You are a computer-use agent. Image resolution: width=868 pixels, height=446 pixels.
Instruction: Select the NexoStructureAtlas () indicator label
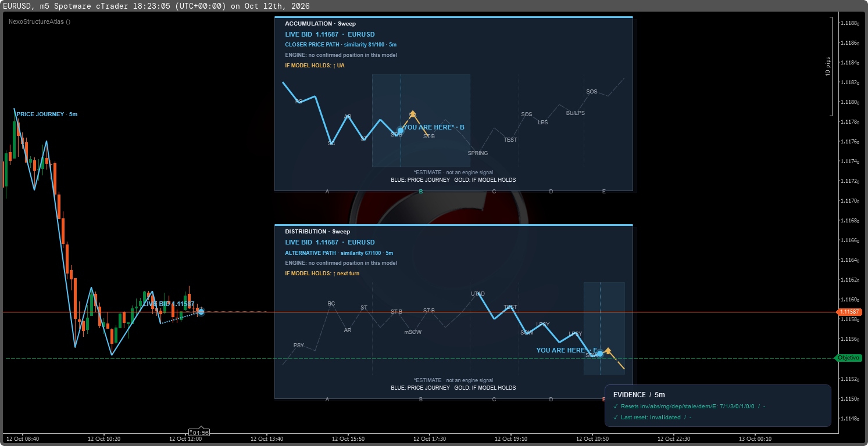(x=40, y=21)
